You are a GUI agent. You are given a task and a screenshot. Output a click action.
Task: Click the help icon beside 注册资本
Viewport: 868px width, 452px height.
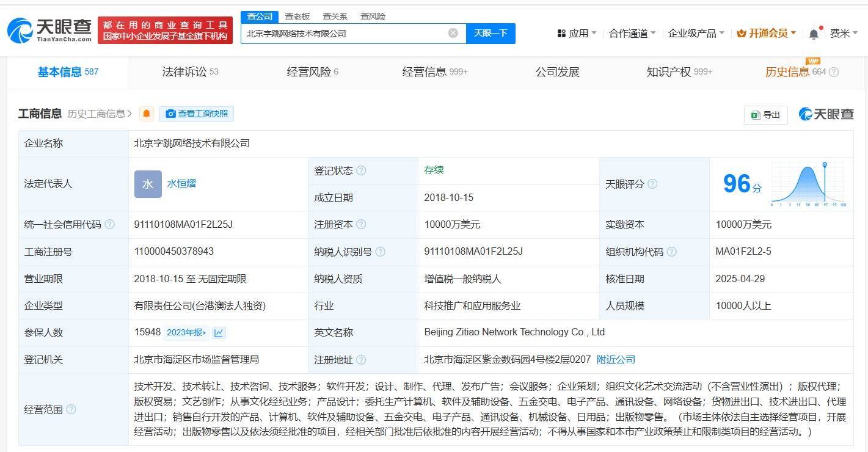[x=361, y=224]
